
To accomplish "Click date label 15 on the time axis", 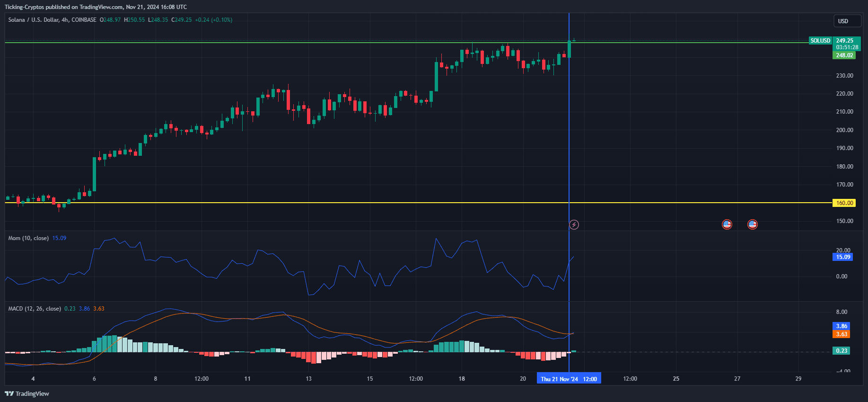I will click(370, 379).
